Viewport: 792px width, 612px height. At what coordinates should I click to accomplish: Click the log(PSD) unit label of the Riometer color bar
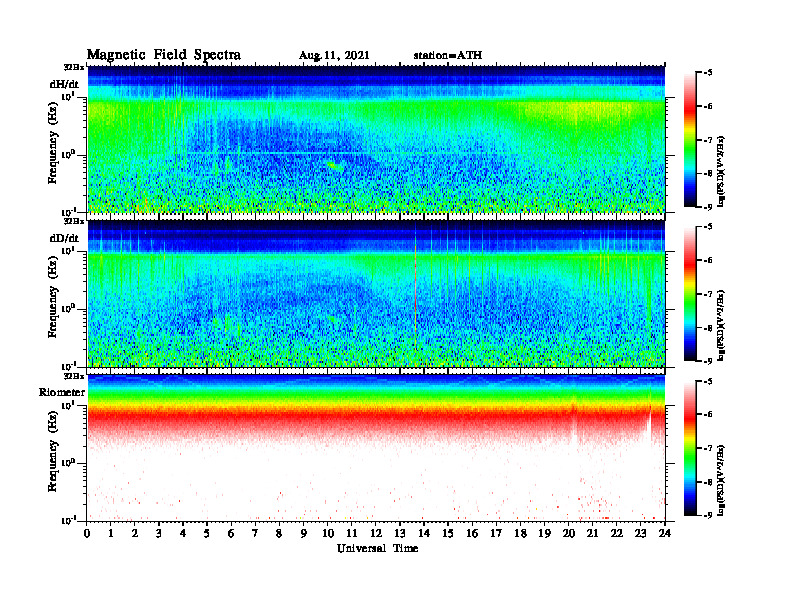(721, 480)
